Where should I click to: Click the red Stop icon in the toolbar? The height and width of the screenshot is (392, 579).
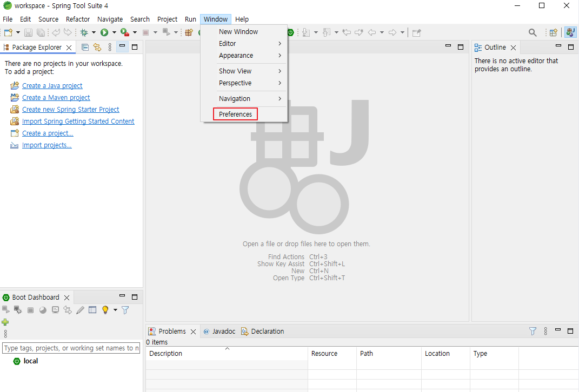click(x=146, y=32)
